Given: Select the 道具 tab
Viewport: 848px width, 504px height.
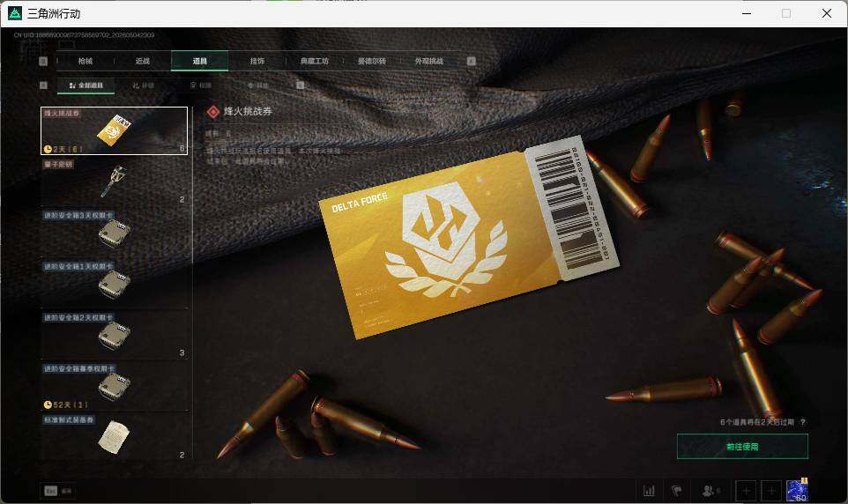Looking at the screenshot, I should pos(199,61).
